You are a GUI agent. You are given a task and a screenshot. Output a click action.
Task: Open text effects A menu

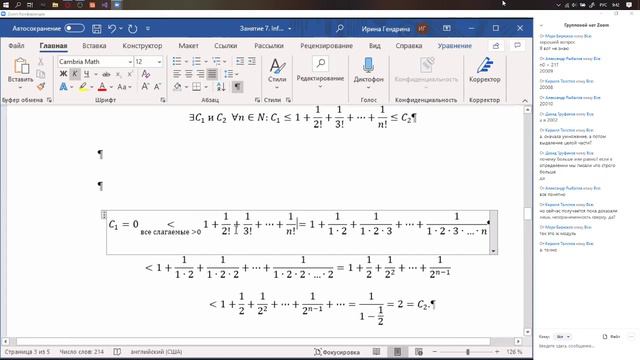(63, 87)
